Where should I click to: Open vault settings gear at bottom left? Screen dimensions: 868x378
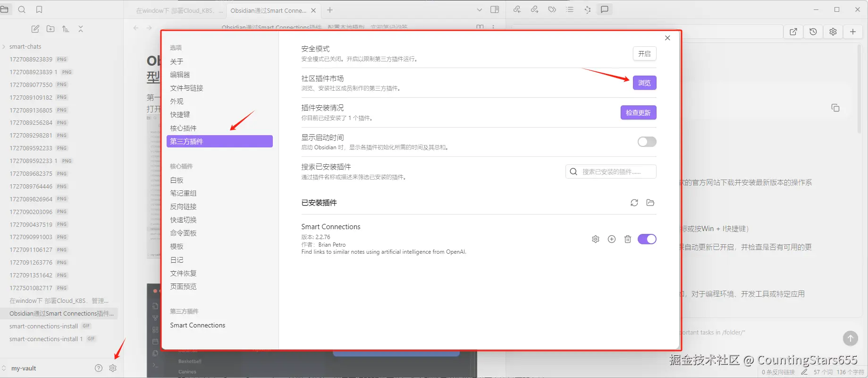[x=113, y=368]
